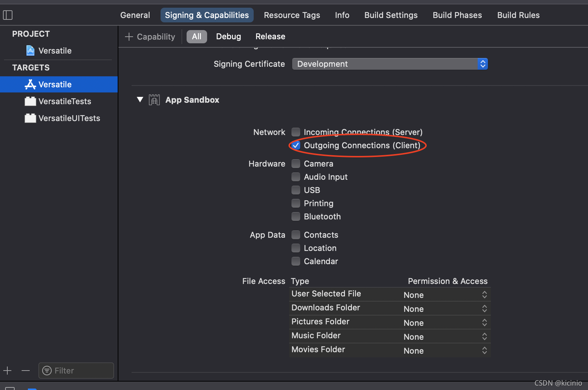Open the Build Settings tab

(x=391, y=15)
